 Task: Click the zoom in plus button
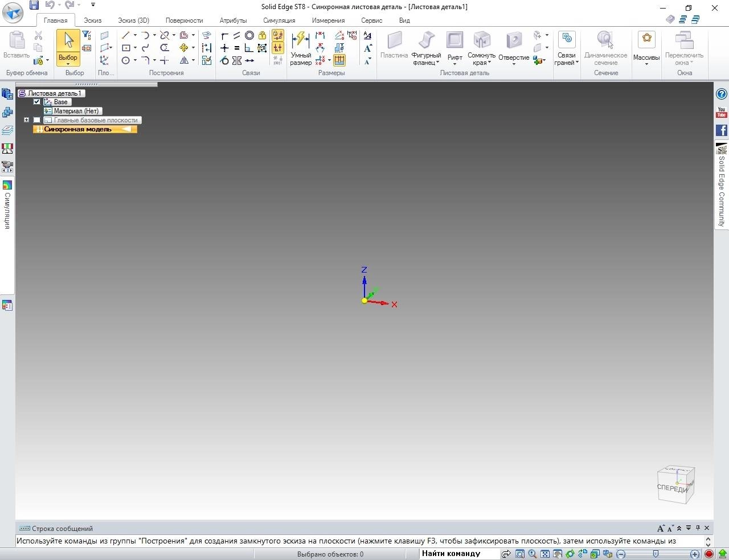point(695,554)
